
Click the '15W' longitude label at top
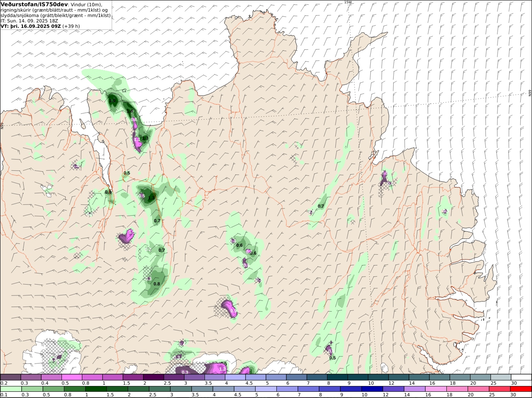[348, 2]
